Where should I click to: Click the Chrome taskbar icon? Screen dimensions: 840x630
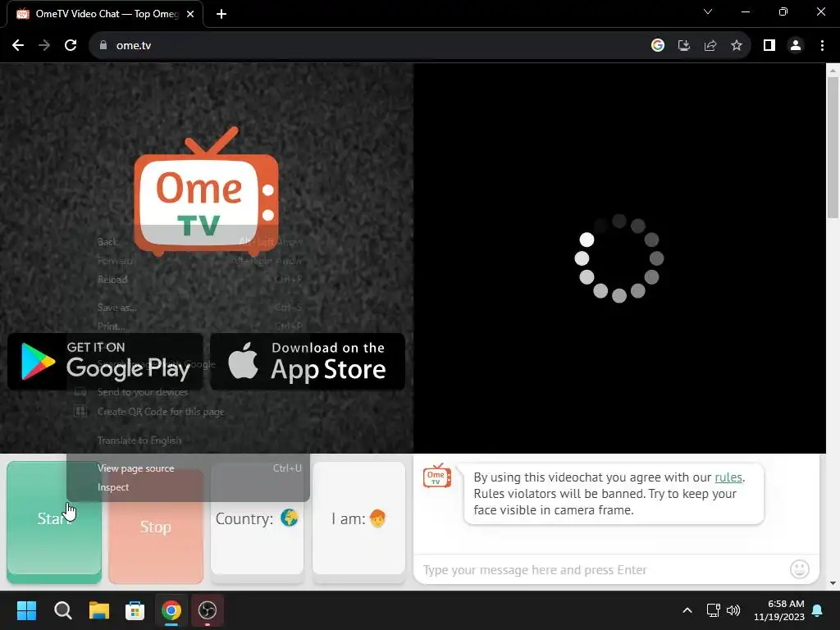point(171,610)
